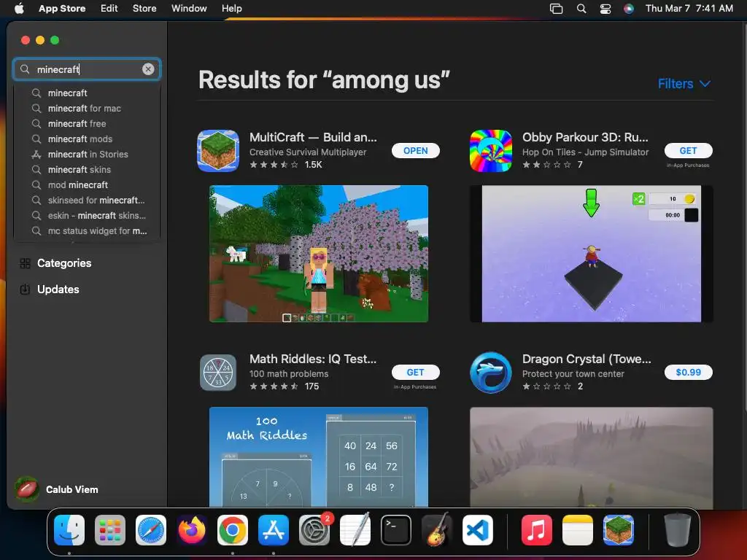Image resolution: width=747 pixels, height=560 pixels.
Task: Open the Edit menu
Action: pyautogui.click(x=109, y=8)
